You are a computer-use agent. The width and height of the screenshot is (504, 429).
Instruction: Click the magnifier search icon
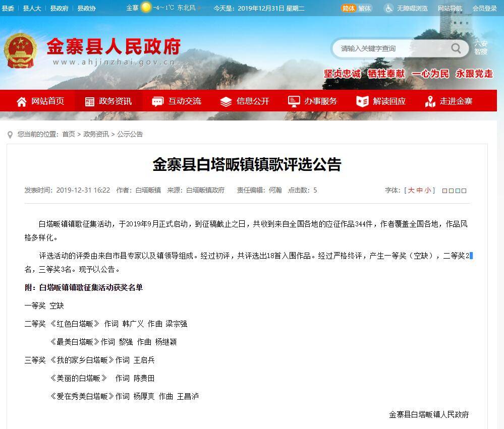456,48
